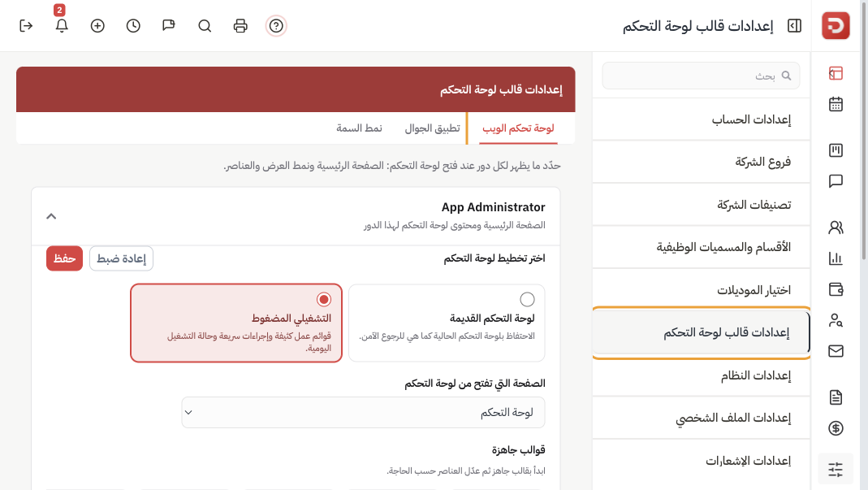Open the bar chart reports icon
Screen dimensions: 868x490
[836, 258]
